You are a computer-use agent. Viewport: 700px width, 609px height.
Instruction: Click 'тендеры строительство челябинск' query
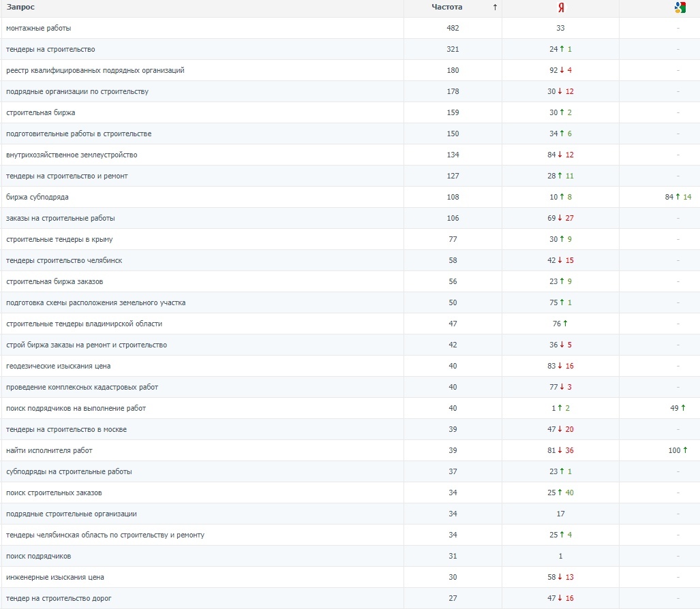[x=64, y=260]
